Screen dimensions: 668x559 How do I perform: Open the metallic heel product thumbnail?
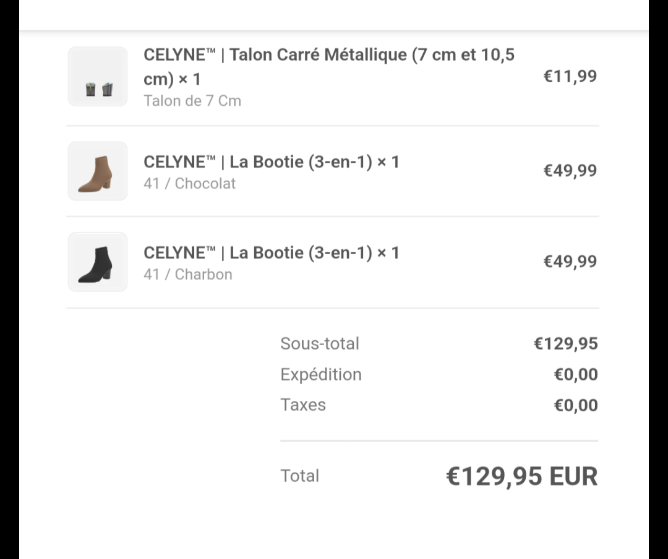tap(98, 76)
